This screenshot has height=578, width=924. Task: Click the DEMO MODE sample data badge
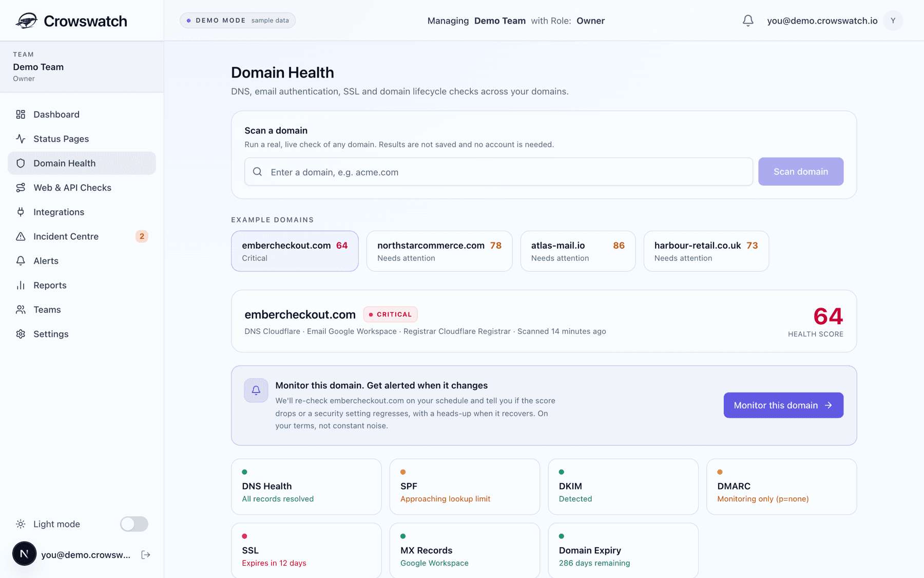(x=238, y=21)
